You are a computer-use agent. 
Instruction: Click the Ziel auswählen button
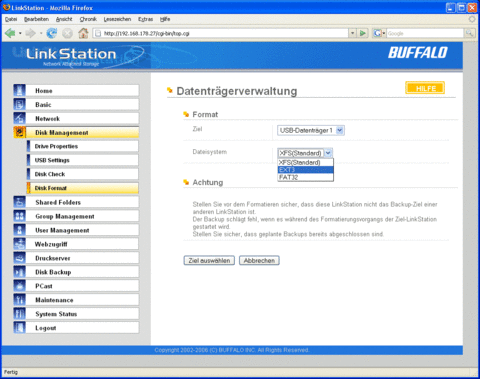[209, 260]
